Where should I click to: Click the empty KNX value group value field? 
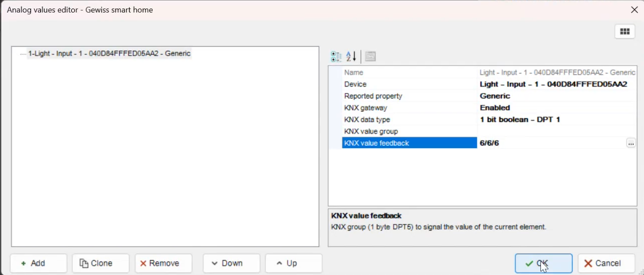tap(556, 131)
